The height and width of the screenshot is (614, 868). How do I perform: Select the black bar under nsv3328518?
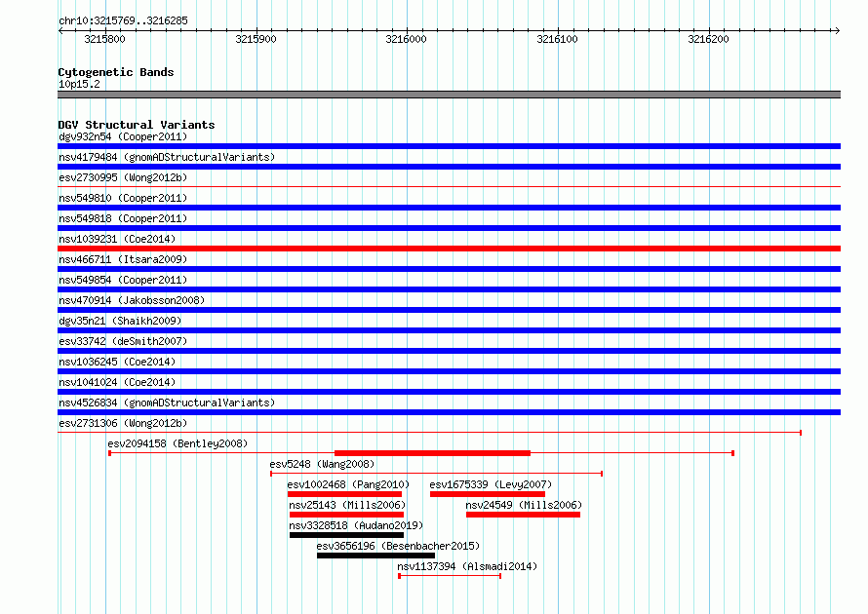click(x=346, y=535)
